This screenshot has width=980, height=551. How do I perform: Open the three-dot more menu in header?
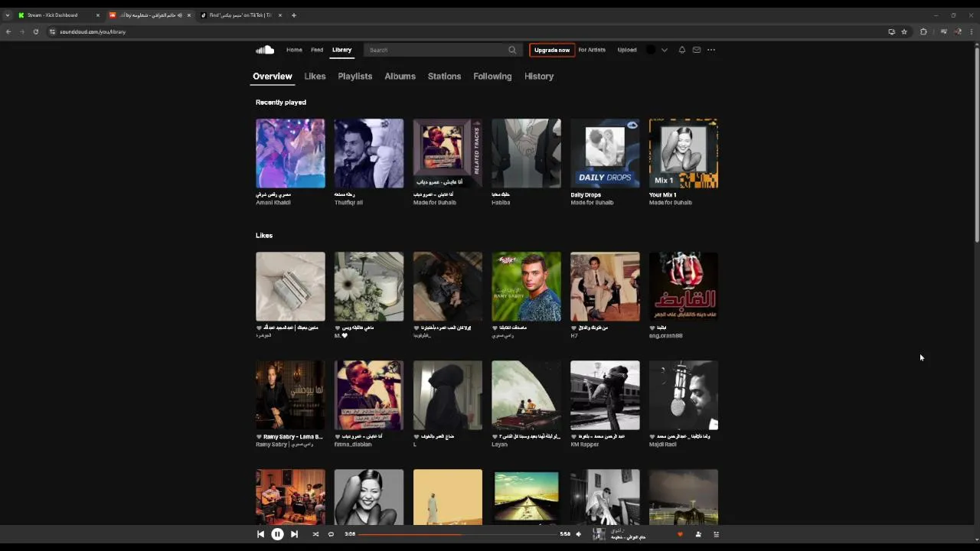click(711, 50)
